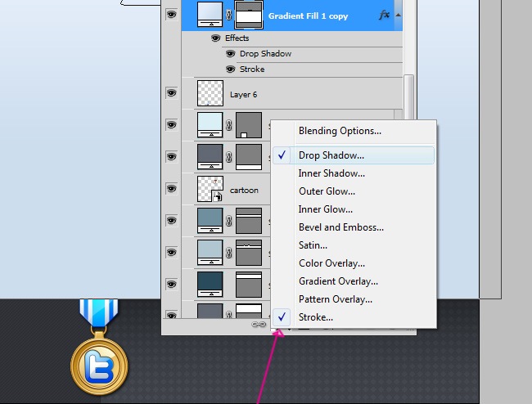The image size is (532, 404).
Task: Hide the cartoon layer
Action: [171, 188]
